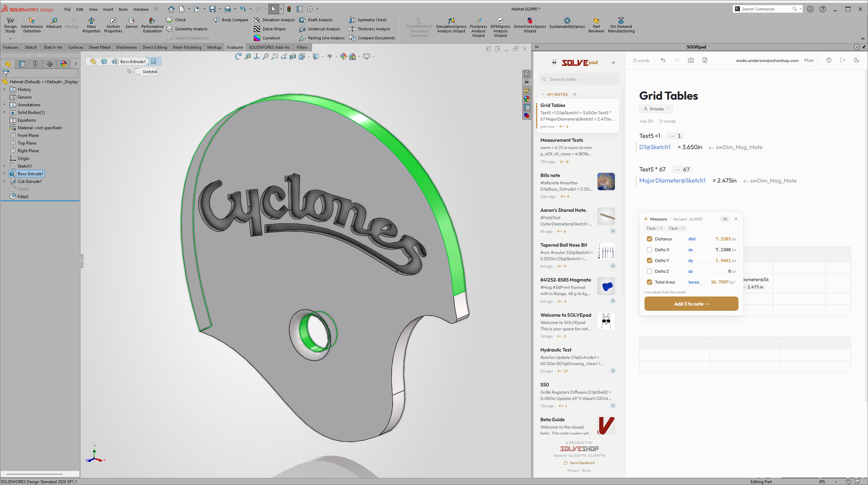Image resolution: width=868 pixels, height=485 pixels.
Task: Toggle SOLVEpad dark mode moon icon
Action: (857, 60)
